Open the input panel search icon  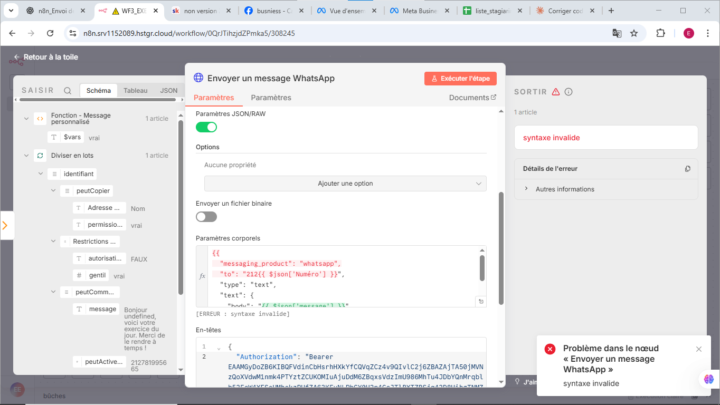pos(68,91)
